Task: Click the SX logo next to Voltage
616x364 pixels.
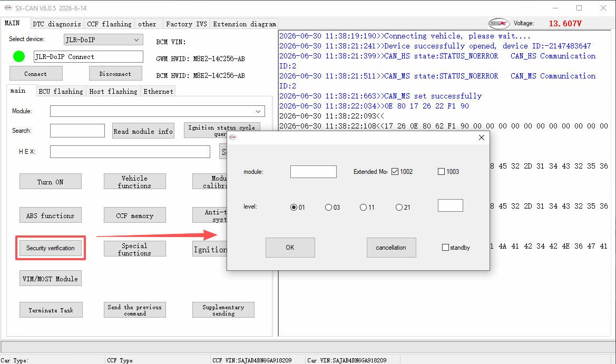Action: pos(499,24)
